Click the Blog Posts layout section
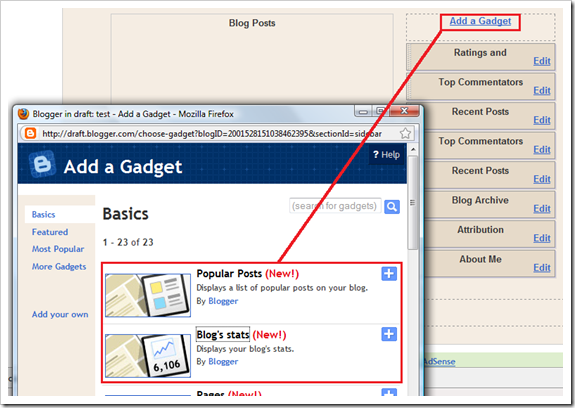The height and width of the screenshot is (408, 575). tap(252, 59)
